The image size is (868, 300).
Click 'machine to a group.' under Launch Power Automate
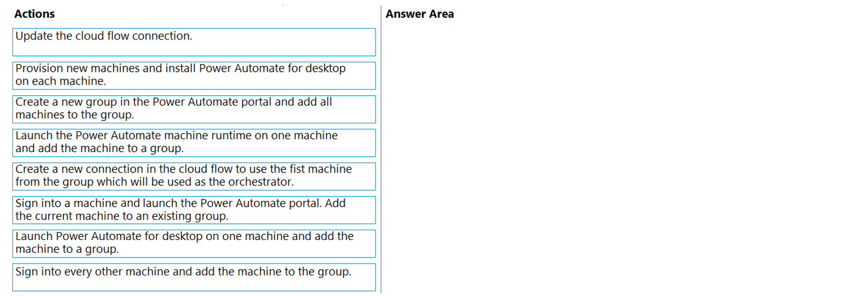coord(67,250)
